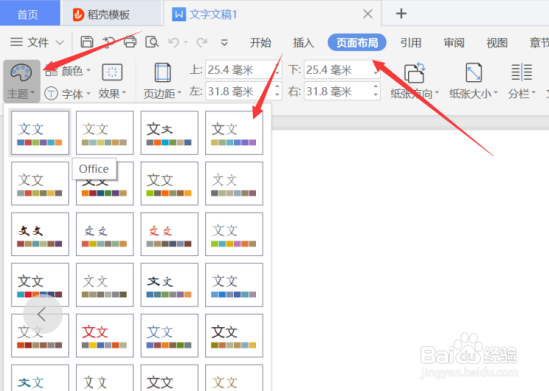Expand the arrow next to 文件
Viewport: 549px width, 391px height.
click(x=60, y=43)
